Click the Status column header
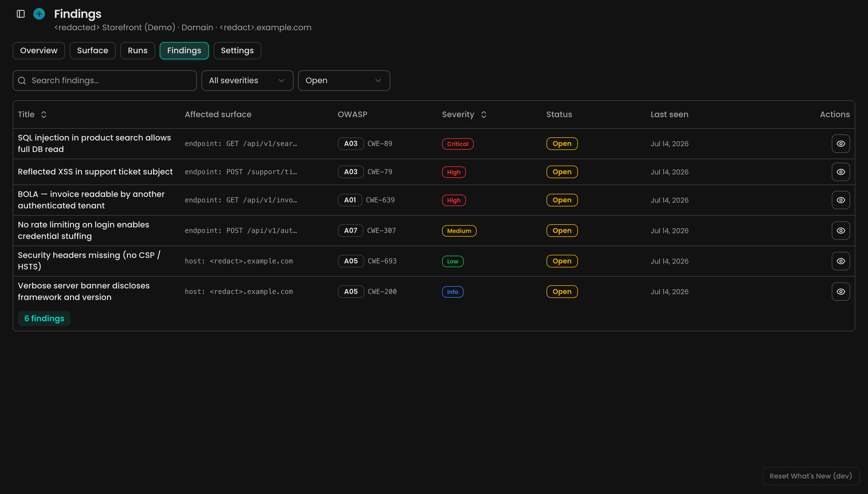 [x=559, y=114]
